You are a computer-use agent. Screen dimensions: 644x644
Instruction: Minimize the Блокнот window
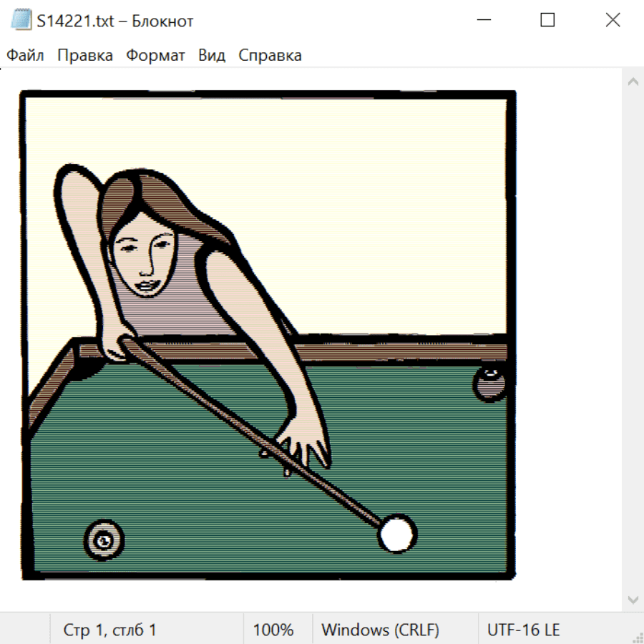483,21
